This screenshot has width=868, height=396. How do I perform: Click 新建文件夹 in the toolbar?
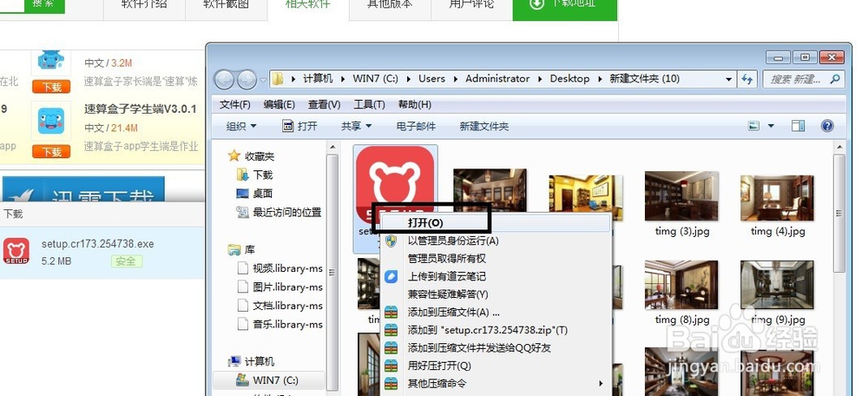coord(483,126)
